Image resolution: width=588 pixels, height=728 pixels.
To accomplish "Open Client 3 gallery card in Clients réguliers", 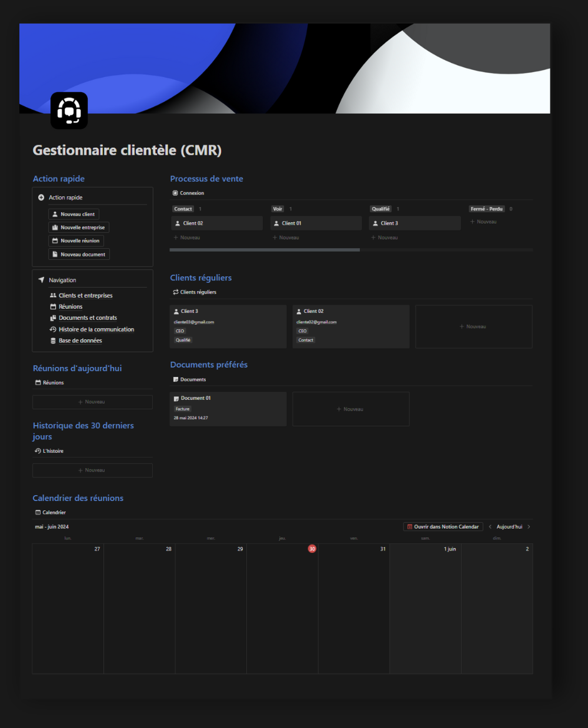I will (x=228, y=326).
